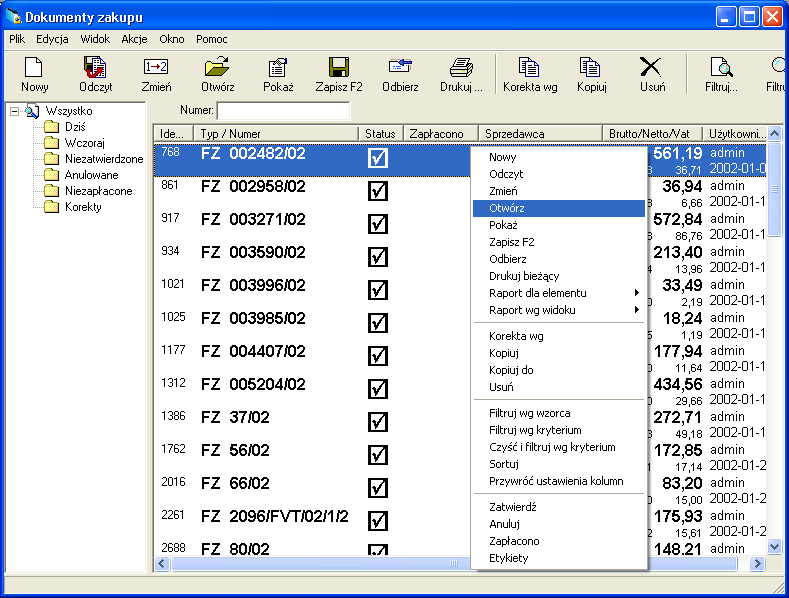Toggle status checkbox for FZ 003985/02
The width and height of the screenshot is (789, 598).
click(x=377, y=323)
